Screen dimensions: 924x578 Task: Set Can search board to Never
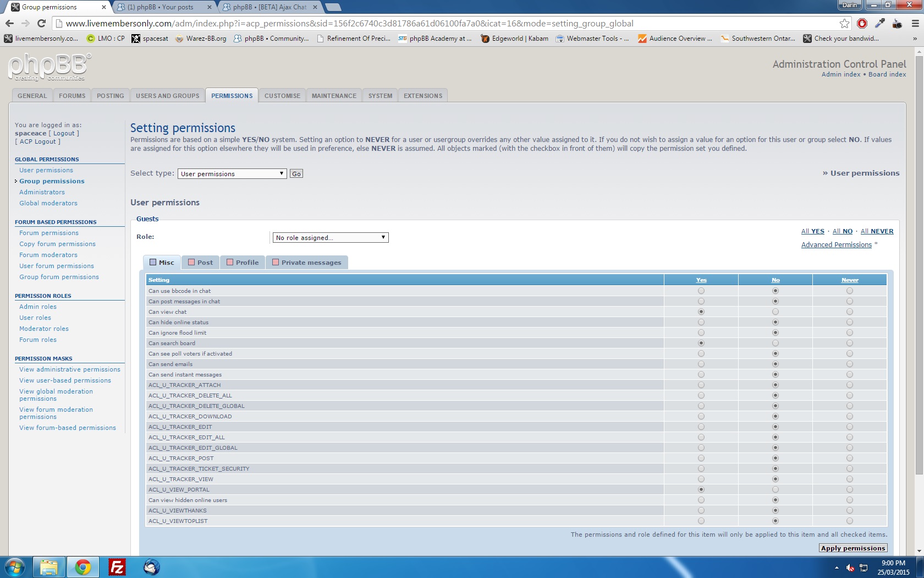[850, 343]
